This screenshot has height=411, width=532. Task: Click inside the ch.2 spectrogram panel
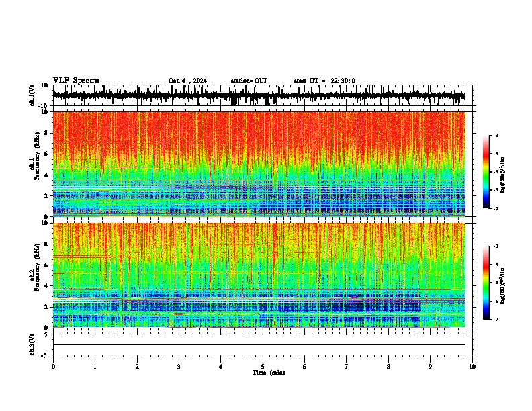(259, 275)
